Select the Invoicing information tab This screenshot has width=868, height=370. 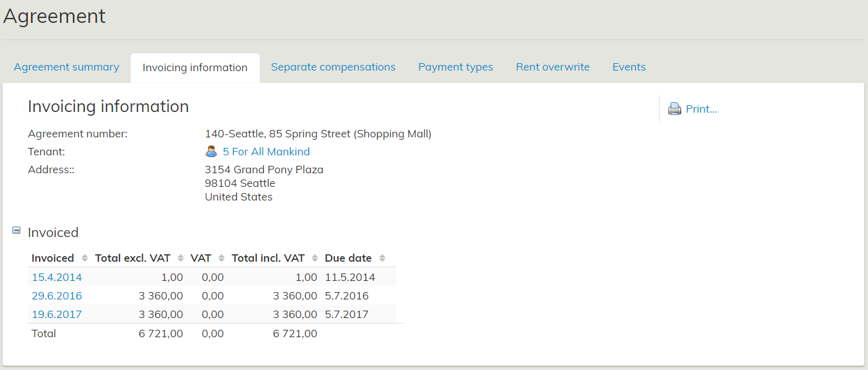[x=195, y=67]
